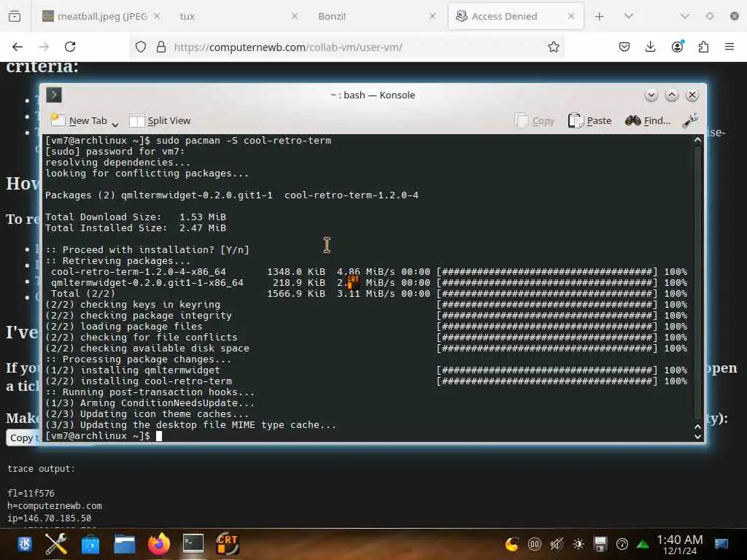The height and width of the screenshot is (560, 747).
Task: Open the extensions puzzle menu
Action: pyautogui.click(x=703, y=47)
